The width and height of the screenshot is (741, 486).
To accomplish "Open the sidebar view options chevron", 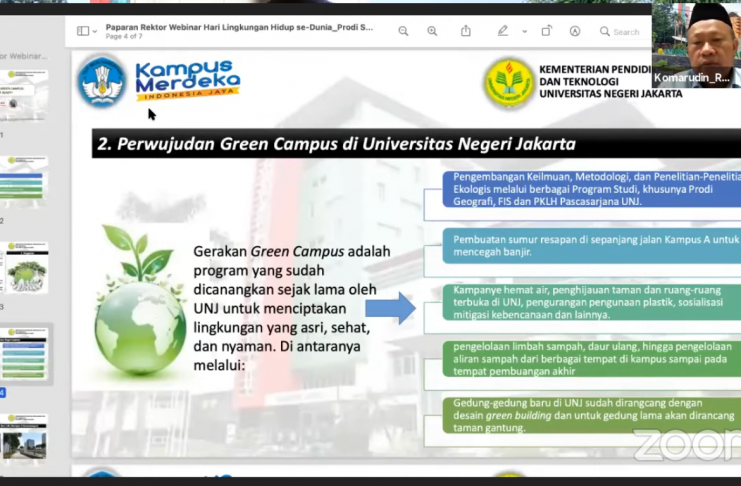I will [95, 31].
